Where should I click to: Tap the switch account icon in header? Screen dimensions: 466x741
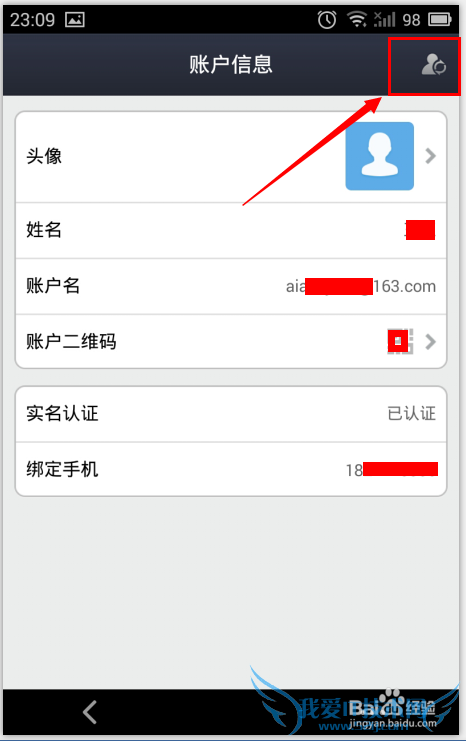(433, 65)
